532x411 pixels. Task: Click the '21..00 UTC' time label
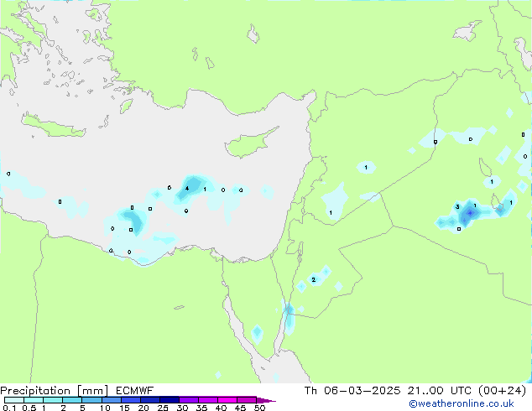coord(440,391)
